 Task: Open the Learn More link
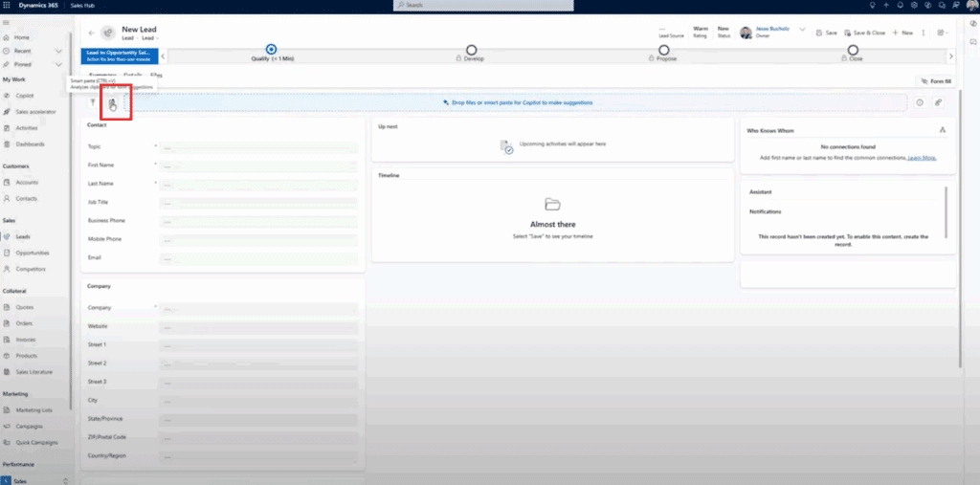pos(922,158)
